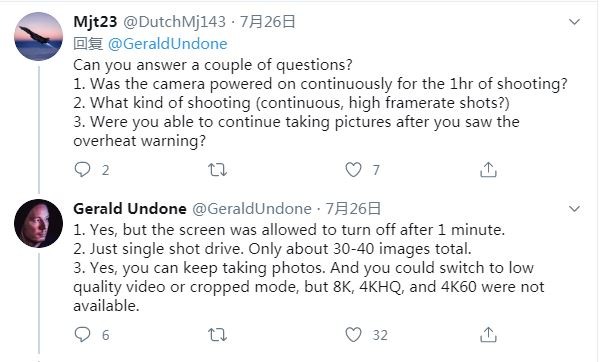601x362 pixels.
Task: Open Mjt23's profile from display name
Action: [95, 22]
